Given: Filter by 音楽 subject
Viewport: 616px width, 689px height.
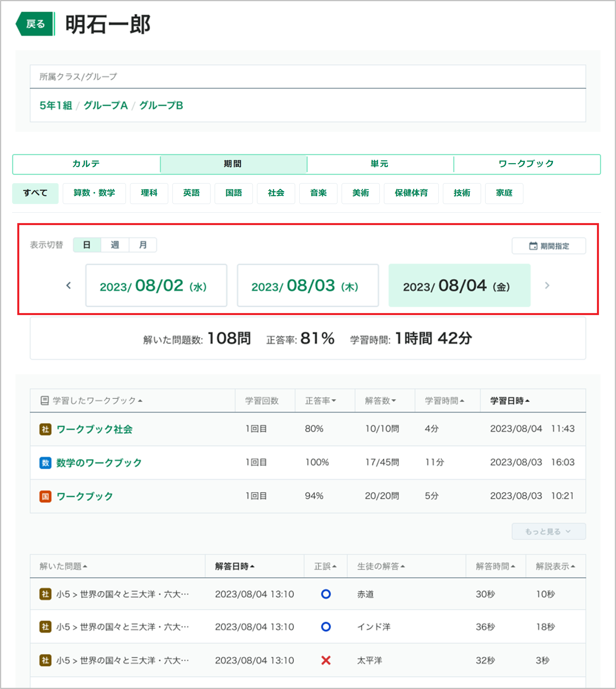Looking at the screenshot, I should tap(318, 193).
